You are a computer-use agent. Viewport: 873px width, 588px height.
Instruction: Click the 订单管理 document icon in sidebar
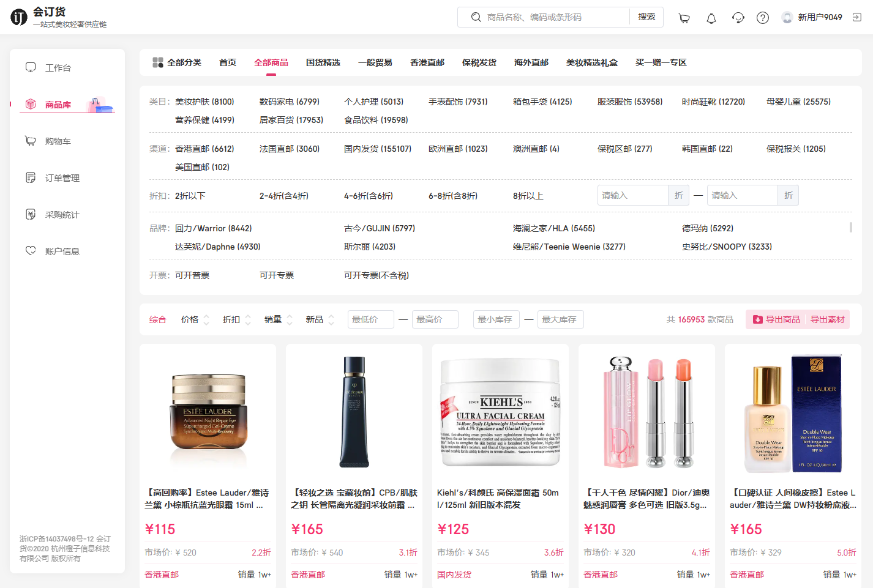pos(31,177)
